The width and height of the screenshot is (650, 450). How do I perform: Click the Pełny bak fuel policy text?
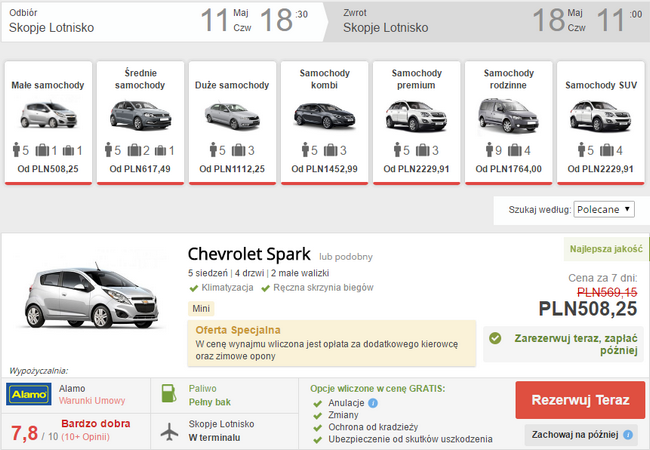(x=210, y=402)
